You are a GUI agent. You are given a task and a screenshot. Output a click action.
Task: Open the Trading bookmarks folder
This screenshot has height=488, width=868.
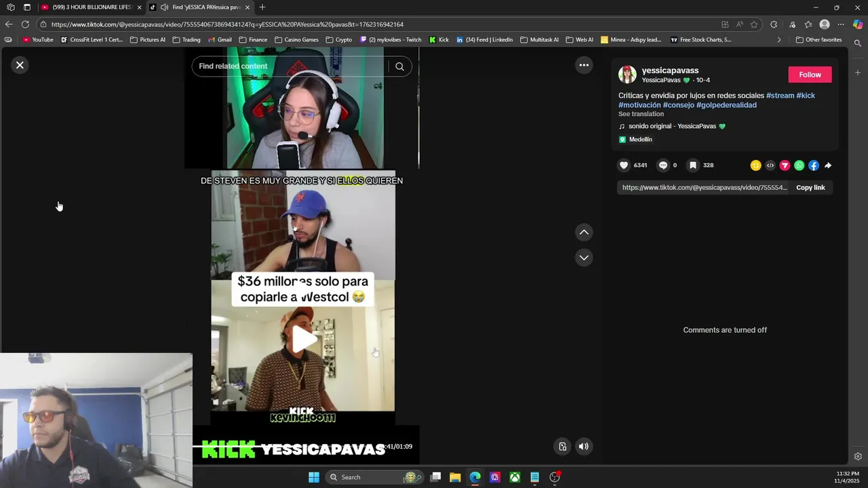coord(186,40)
